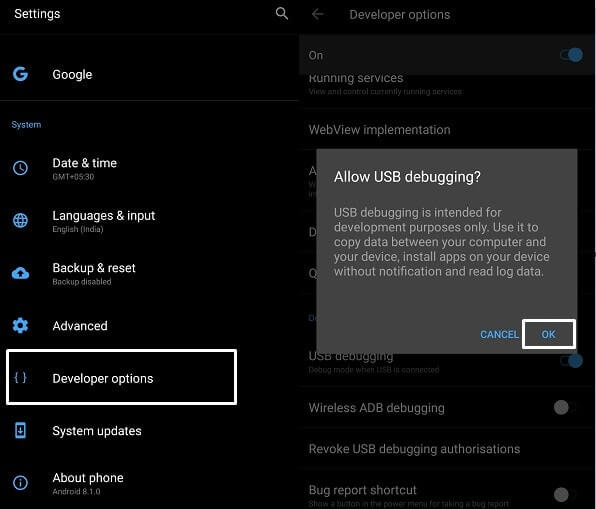596x509 pixels.
Task: Tap the Google G logo icon
Action: pyautogui.click(x=20, y=74)
